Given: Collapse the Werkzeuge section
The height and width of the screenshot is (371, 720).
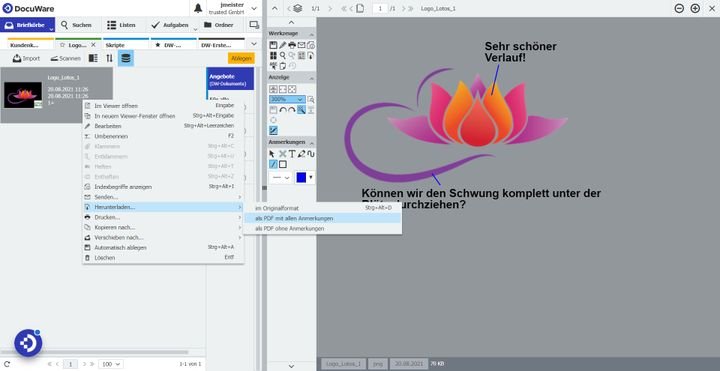Looking at the screenshot, I should click(x=311, y=34).
